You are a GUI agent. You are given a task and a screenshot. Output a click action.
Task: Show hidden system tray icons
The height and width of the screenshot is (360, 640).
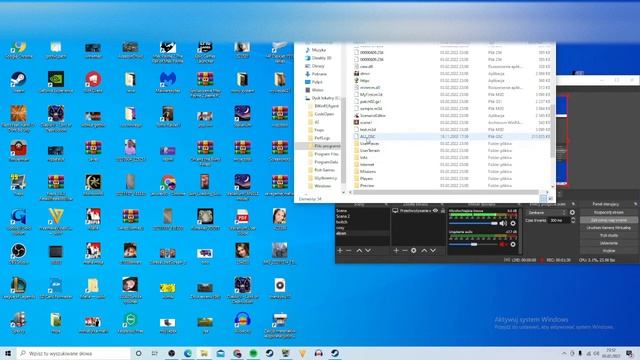click(x=564, y=353)
